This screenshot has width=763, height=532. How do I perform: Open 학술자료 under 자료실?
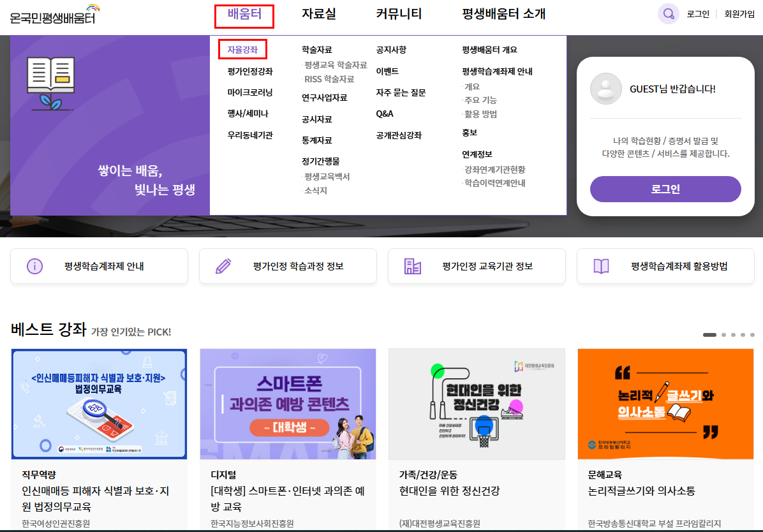317,50
